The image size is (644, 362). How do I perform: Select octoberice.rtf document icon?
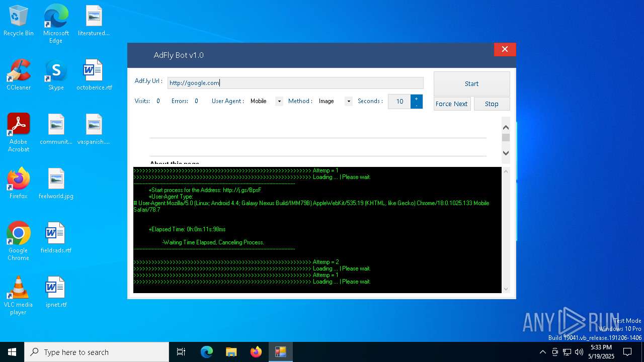tap(94, 75)
